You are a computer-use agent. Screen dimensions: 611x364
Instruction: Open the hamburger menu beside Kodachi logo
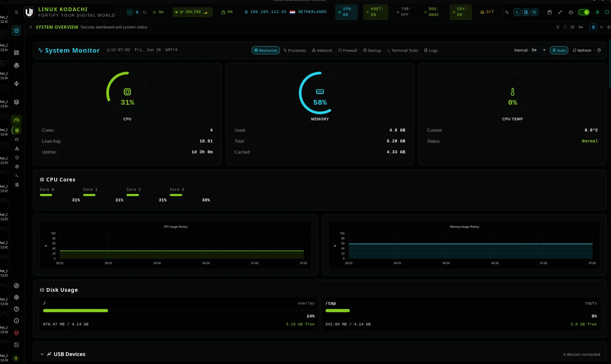pyautogui.click(x=16, y=12)
